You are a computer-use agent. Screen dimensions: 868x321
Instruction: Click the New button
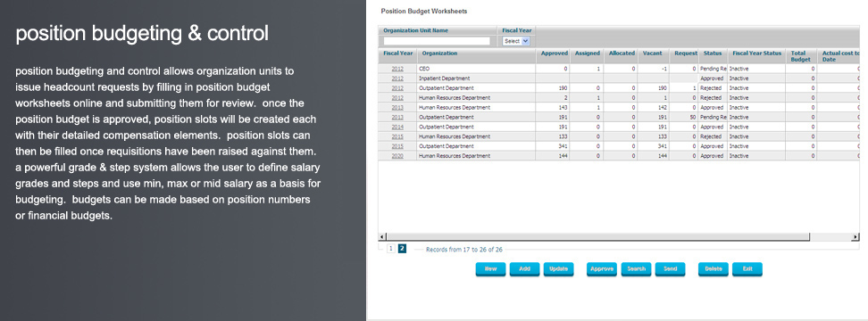tap(490, 269)
